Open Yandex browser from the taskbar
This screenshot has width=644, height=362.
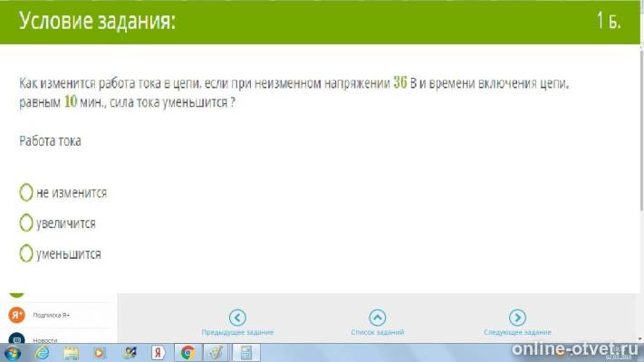pyautogui.click(x=159, y=353)
